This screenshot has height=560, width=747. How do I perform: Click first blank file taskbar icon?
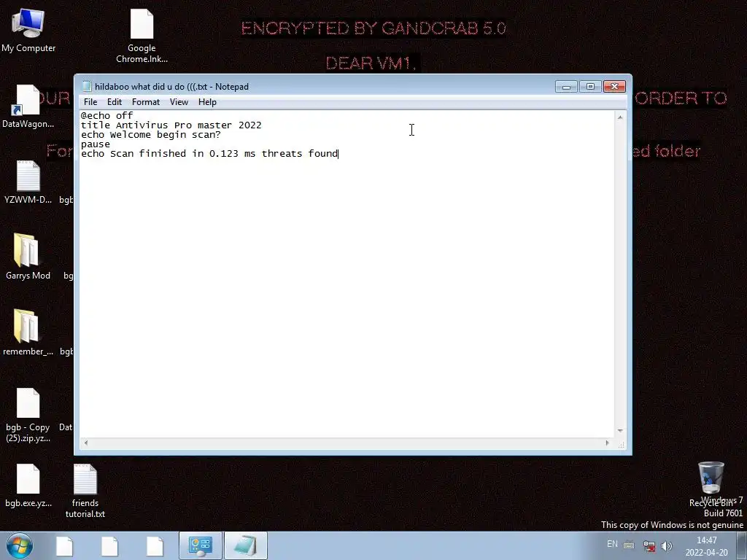(64, 545)
